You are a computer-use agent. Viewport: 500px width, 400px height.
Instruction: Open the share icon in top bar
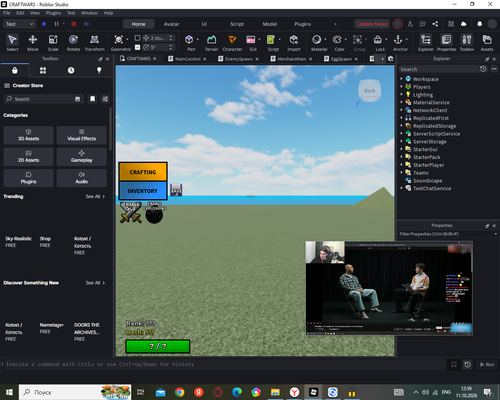tap(435, 24)
